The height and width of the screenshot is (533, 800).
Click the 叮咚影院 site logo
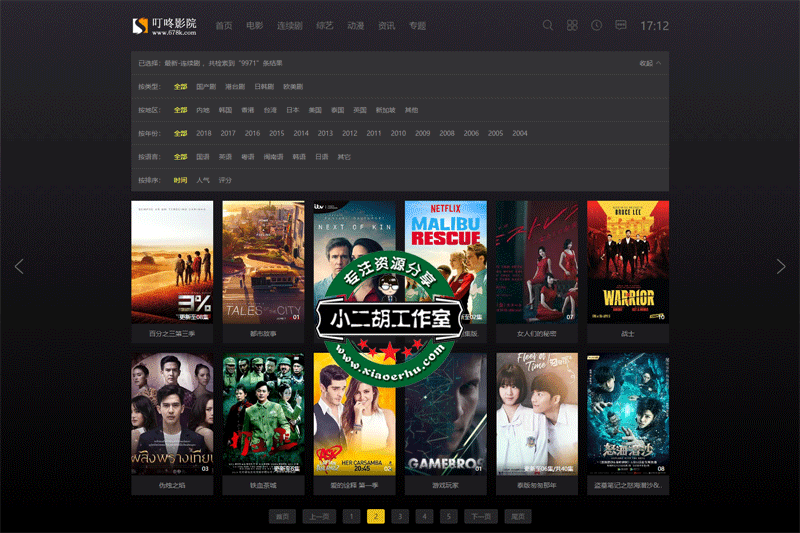[x=165, y=25]
